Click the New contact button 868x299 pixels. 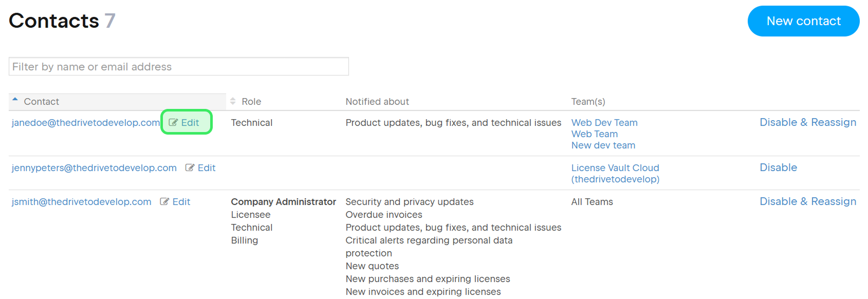click(803, 21)
